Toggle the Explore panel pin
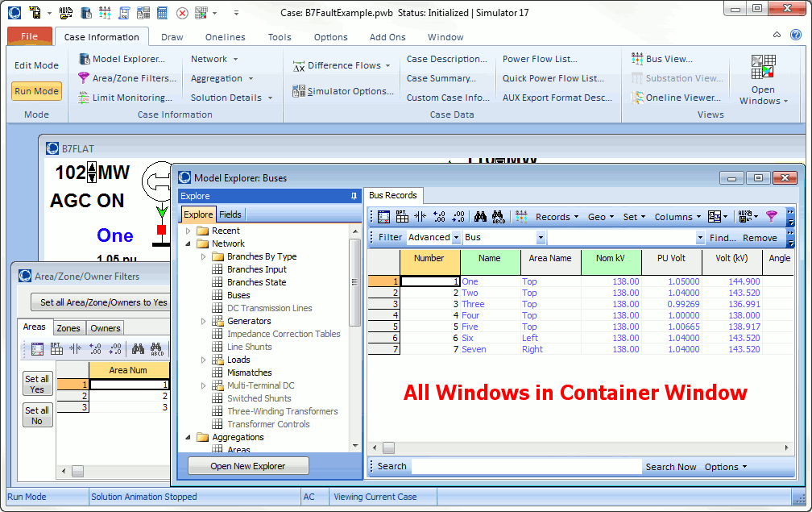Screen dimensions: 812x512 pos(354,196)
